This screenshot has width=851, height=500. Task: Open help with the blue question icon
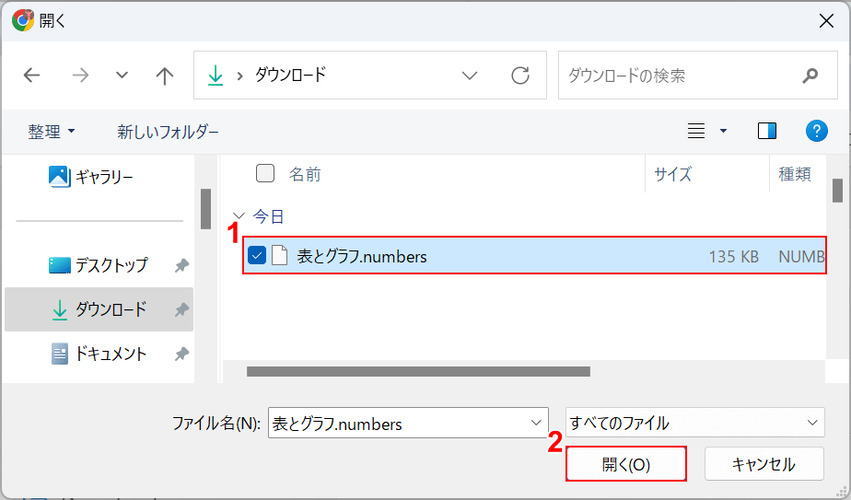point(816,131)
